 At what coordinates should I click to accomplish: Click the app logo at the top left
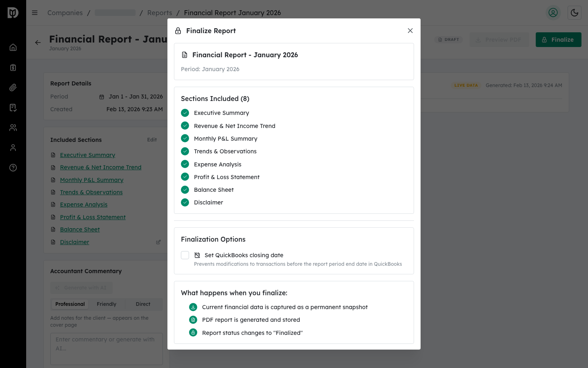(x=13, y=13)
